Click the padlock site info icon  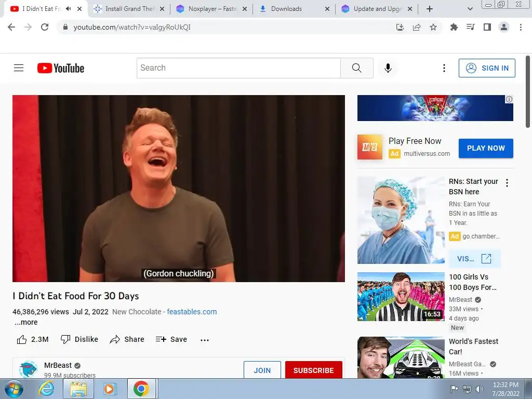[66, 27]
